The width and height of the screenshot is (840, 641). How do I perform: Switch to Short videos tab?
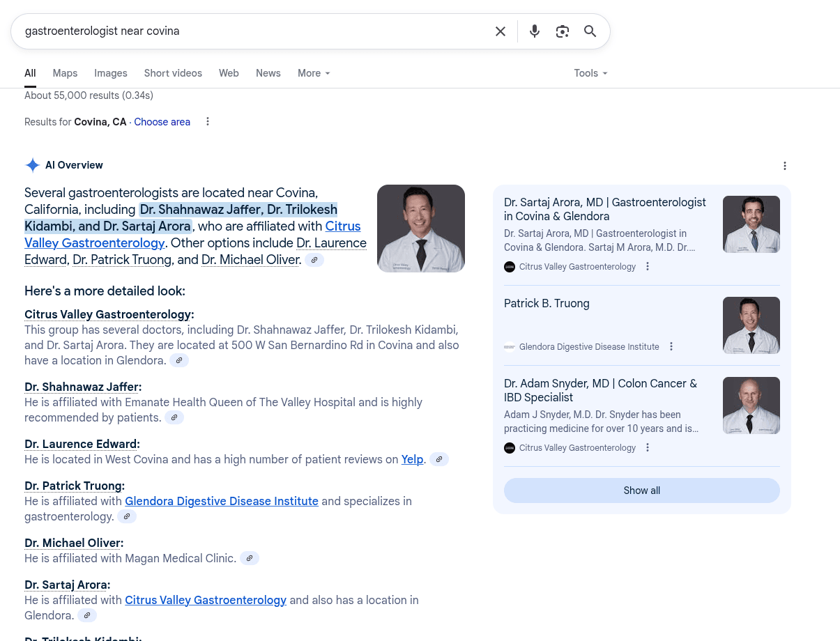coord(173,73)
